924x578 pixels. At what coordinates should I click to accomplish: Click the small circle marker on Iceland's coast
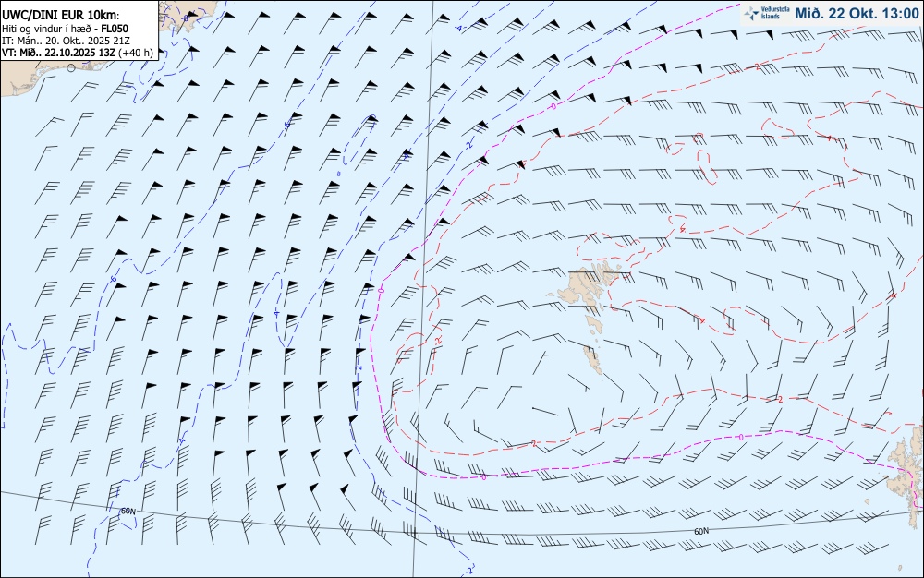coord(71,67)
